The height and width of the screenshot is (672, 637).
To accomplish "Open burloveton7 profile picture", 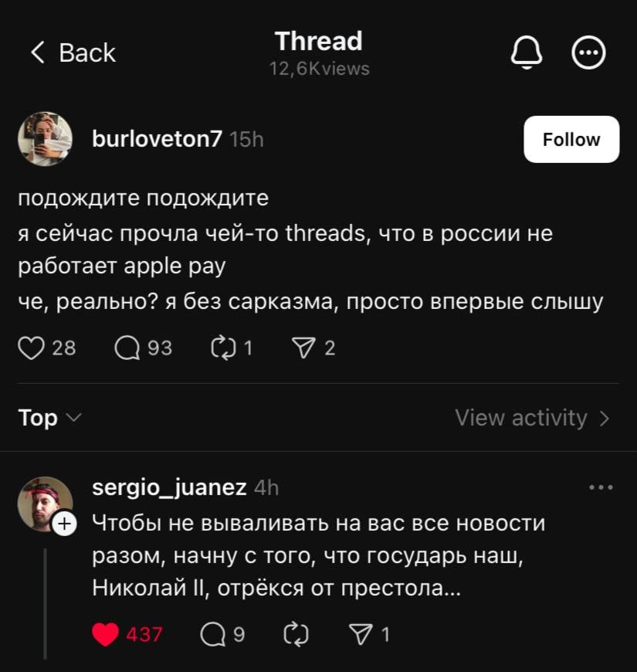I will 45,139.
